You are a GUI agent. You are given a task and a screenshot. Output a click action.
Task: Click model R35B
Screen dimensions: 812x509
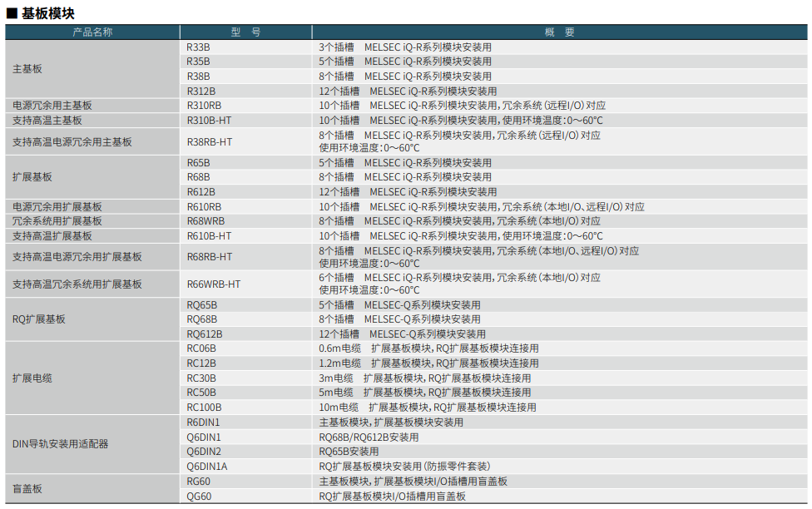(198, 61)
